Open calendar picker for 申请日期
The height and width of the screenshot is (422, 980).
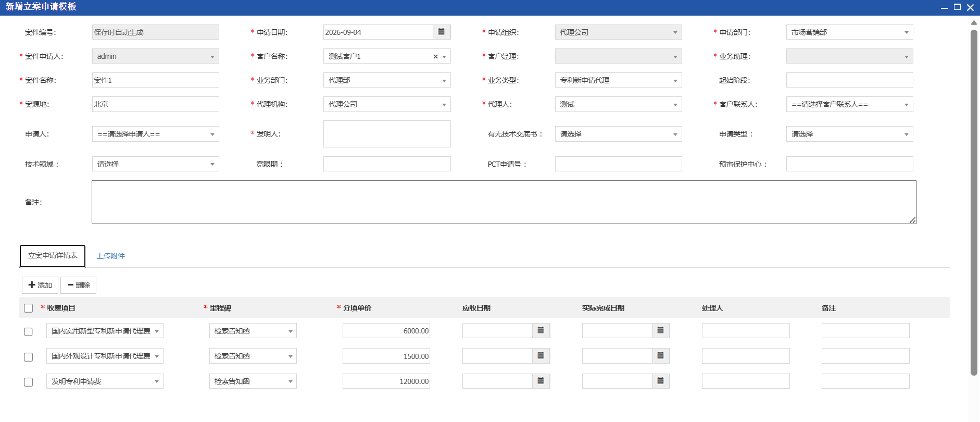point(441,32)
